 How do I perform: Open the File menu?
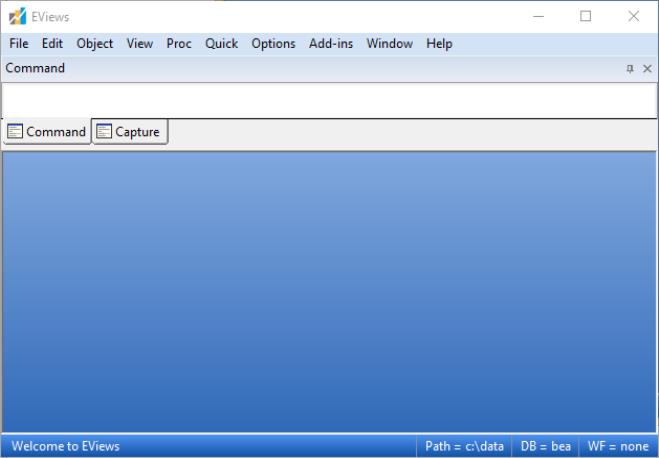click(x=19, y=44)
